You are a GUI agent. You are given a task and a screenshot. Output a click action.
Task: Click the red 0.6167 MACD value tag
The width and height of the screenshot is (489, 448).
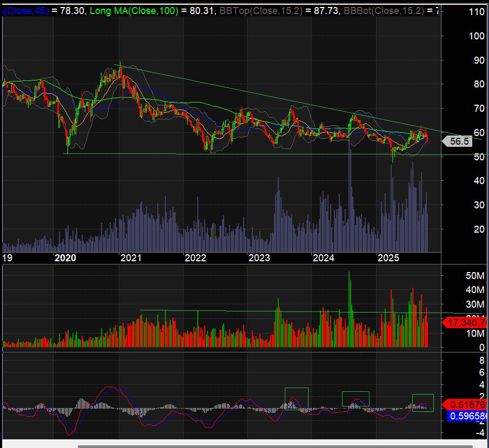coord(468,405)
